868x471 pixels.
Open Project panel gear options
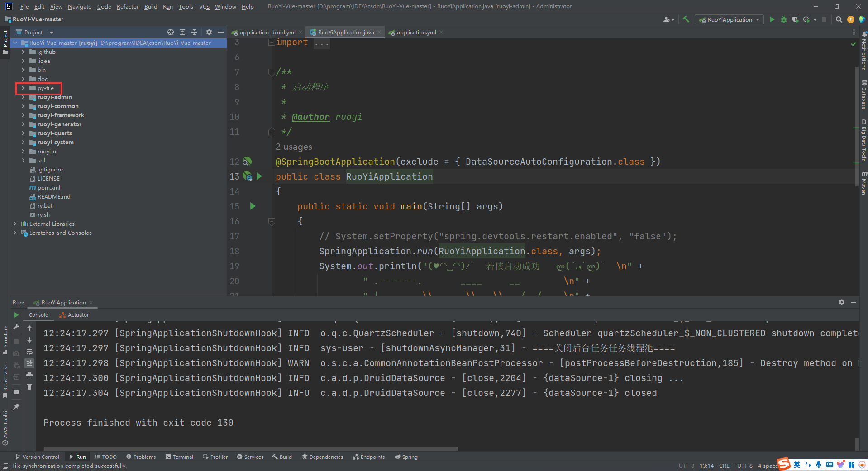pyautogui.click(x=209, y=32)
